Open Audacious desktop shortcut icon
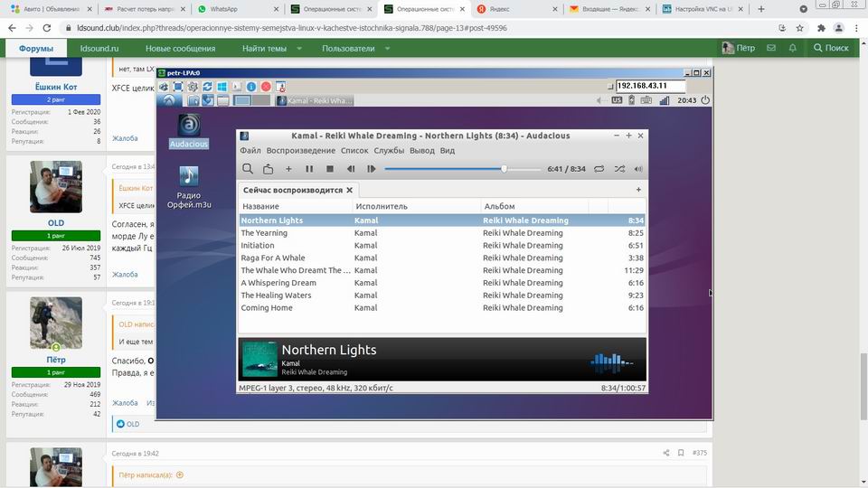The height and width of the screenshot is (488, 868). [189, 131]
